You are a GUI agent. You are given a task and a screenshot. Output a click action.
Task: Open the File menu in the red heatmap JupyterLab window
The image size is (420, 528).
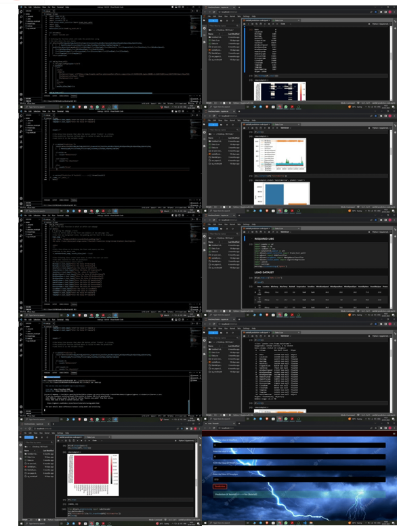[x=25, y=433]
